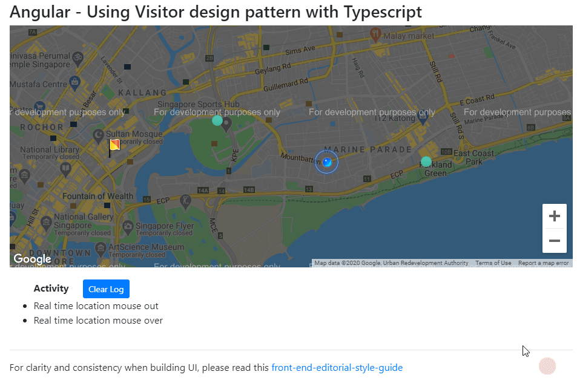
Task: Zoom out of the map
Action: click(555, 241)
